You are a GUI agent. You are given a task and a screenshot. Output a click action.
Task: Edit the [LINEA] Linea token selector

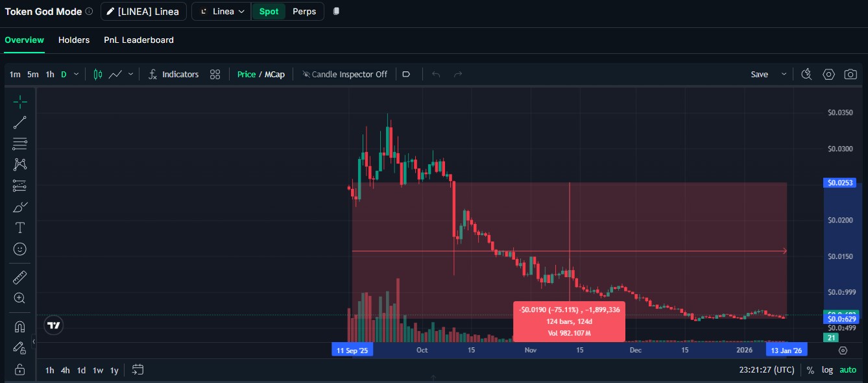pos(143,12)
